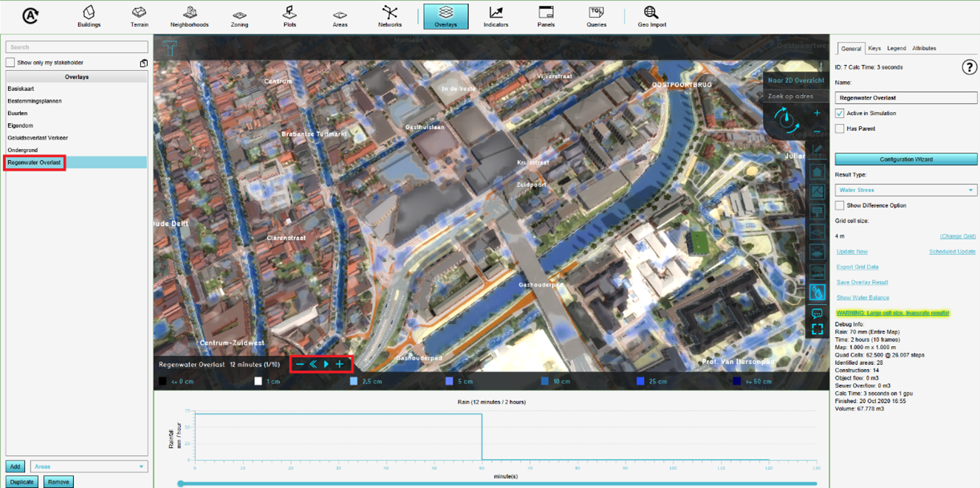Image resolution: width=980 pixels, height=488 pixels.
Task: Expand the Areas dropdown next to Add
Action: click(89, 467)
